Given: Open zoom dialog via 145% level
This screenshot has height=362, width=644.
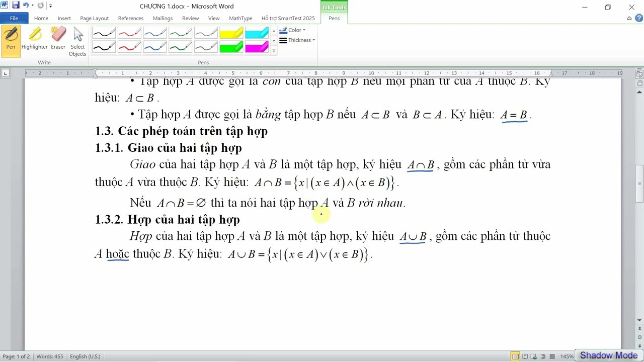Looking at the screenshot, I should pyautogui.click(x=567, y=356).
